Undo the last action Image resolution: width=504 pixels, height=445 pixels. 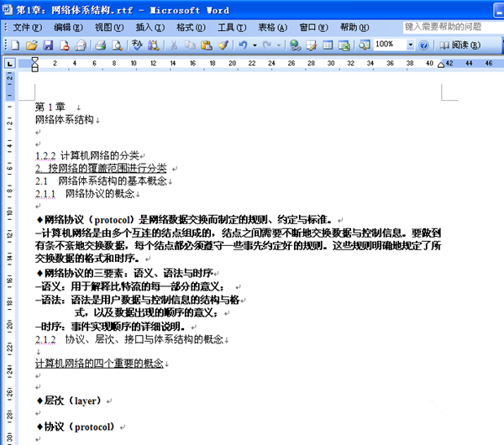click(x=243, y=45)
